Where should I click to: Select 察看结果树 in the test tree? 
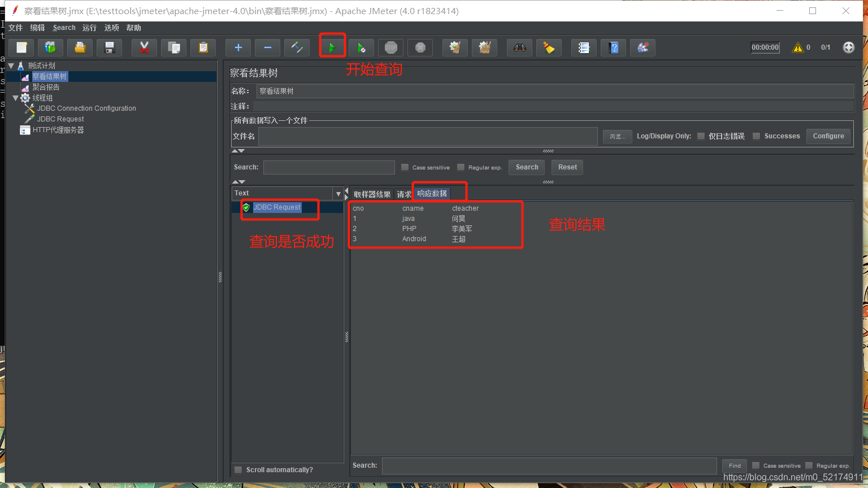tap(50, 76)
